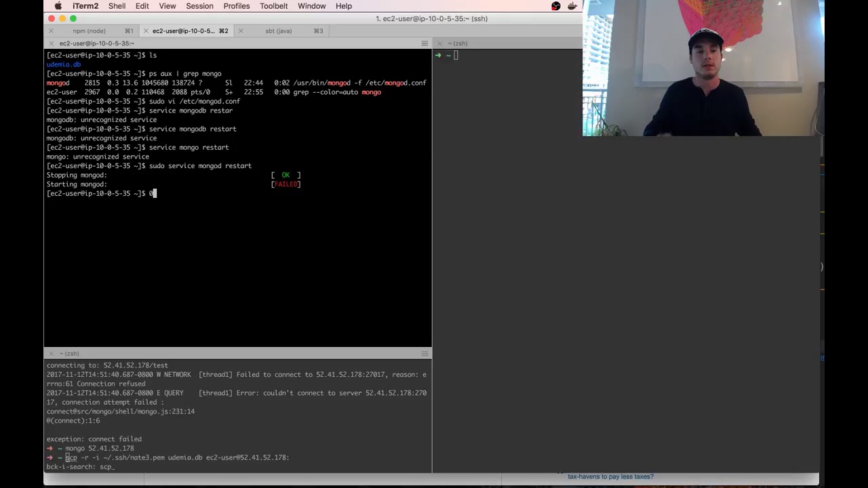The image size is (868, 488).
Task: Close the right-side ~ (zsh) pane
Action: (439, 43)
